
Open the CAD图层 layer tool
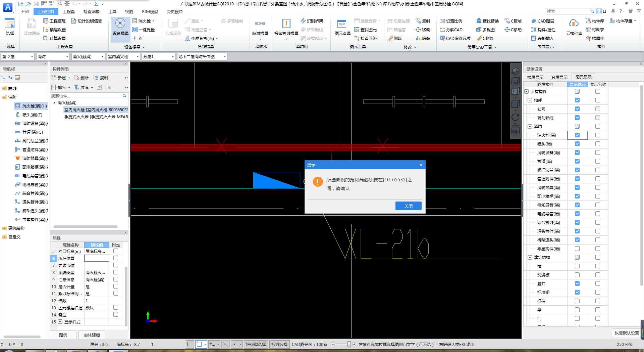543,21
